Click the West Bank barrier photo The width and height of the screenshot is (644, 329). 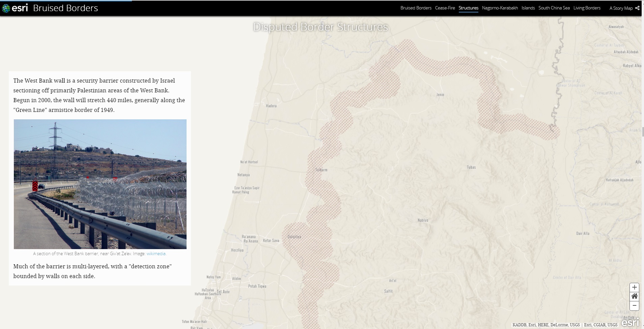click(100, 184)
